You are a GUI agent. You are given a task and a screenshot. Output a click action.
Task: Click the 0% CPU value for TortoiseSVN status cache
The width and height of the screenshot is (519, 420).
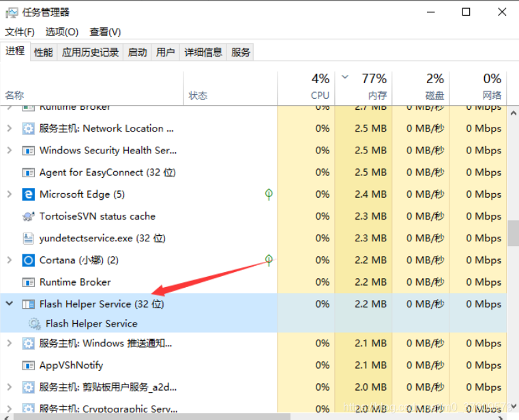click(323, 216)
